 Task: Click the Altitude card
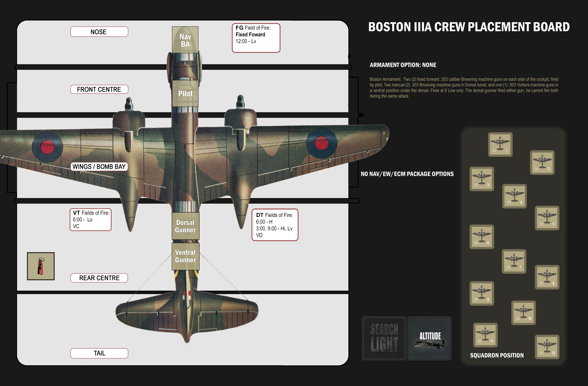pyautogui.click(x=429, y=338)
